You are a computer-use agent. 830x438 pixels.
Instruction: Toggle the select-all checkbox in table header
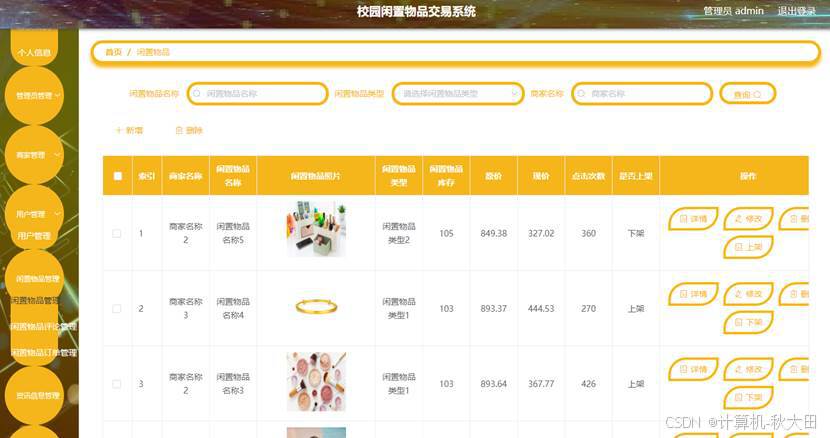point(118,176)
